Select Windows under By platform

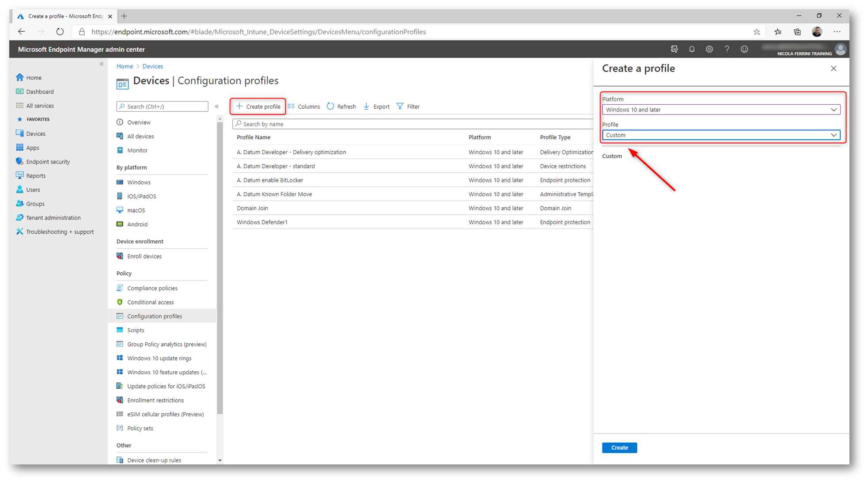click(139, 183)
